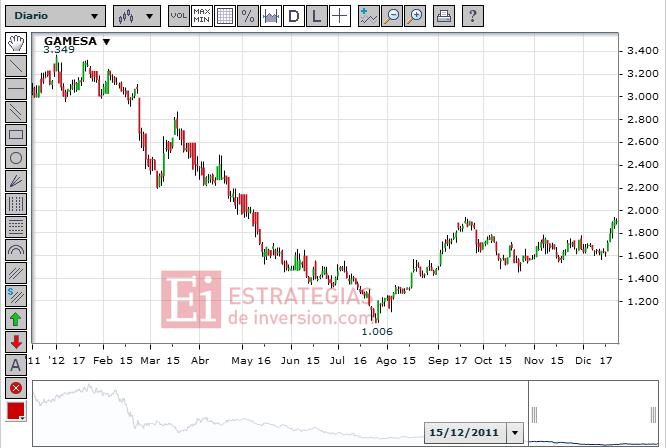Select the horizontal retracement lines tool
Viewport: 667px width, 448px height.
click(x=16, y=227)
